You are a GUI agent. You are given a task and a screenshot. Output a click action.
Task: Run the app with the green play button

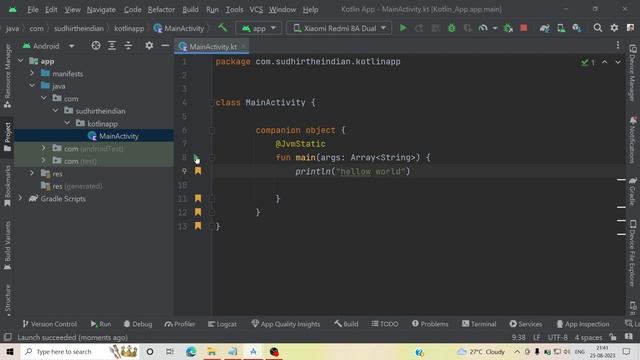coord(403,28)
